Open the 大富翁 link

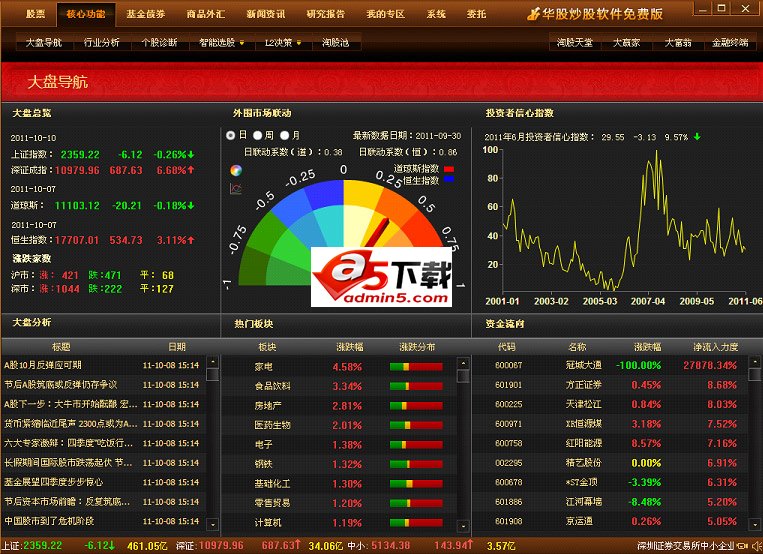[678, 43]
